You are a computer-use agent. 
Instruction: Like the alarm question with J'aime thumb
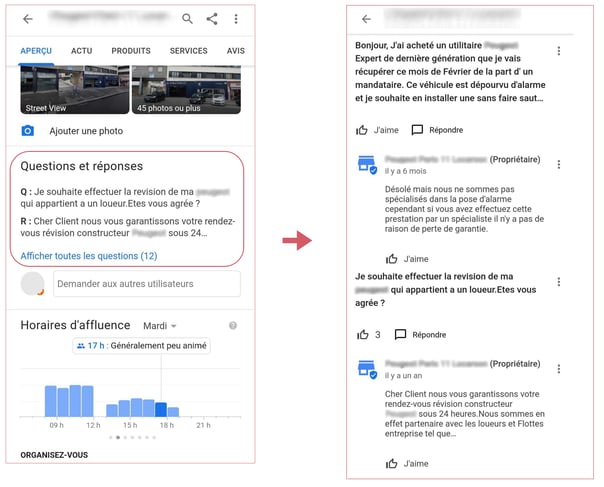(361, 130)
